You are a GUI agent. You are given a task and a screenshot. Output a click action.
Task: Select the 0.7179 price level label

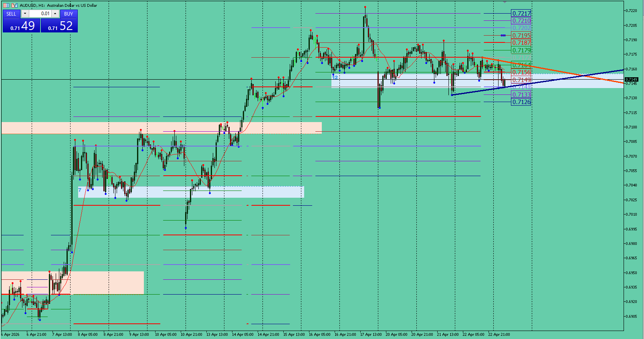[521, 50]
